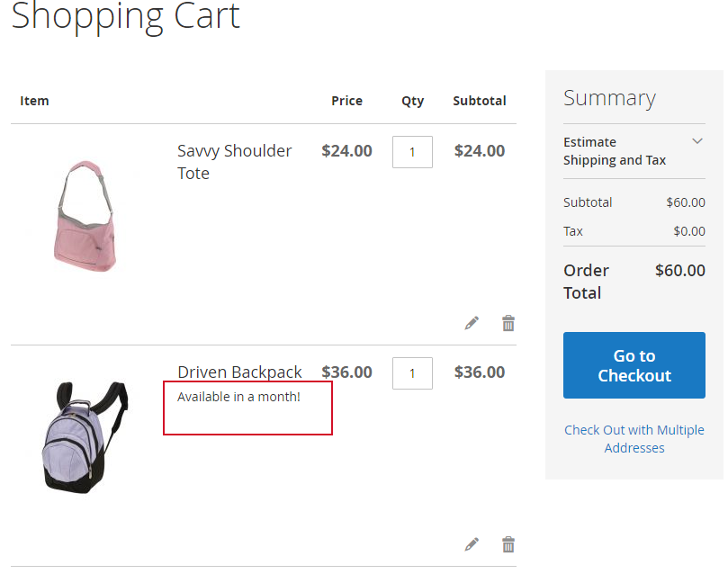The width and height of the screenshot is (728, 574).
Task: Click the Estimate Shipping and Tax label
Action: click(x=615, y=151)
